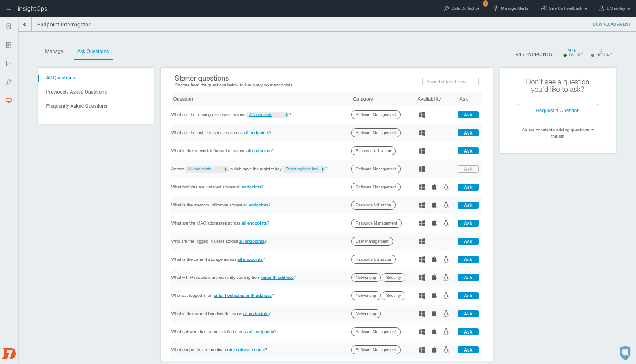The image size is (636, 364).
Task: Open Manage Alerts in the top bar
Action: click(x=511, y=8)
